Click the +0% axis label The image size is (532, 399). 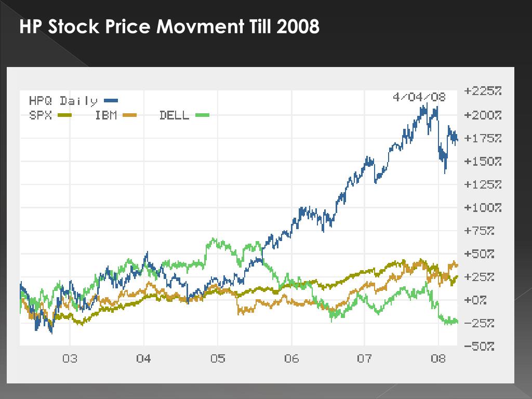(475, 300)
